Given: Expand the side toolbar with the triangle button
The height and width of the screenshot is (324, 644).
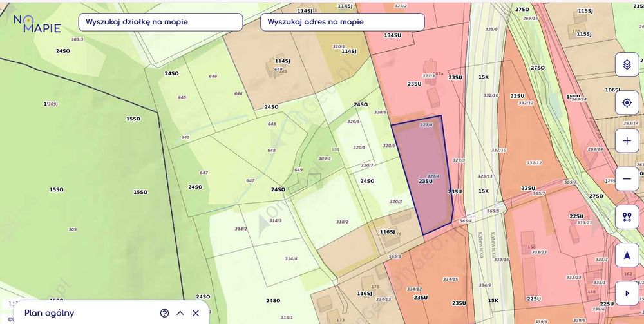Looking at the screenshot, I should coord(627,293).
